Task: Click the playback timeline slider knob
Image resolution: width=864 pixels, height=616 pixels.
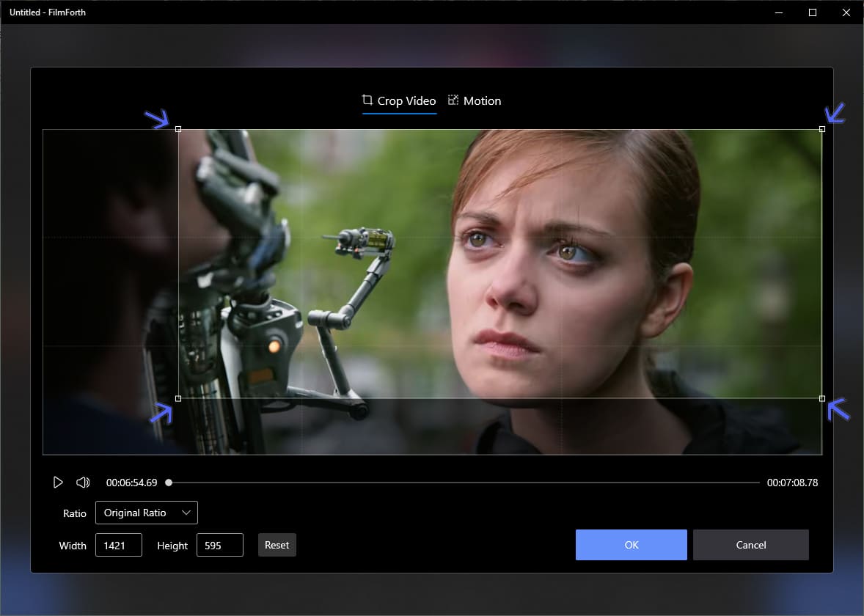Action: tap(169, 483)
